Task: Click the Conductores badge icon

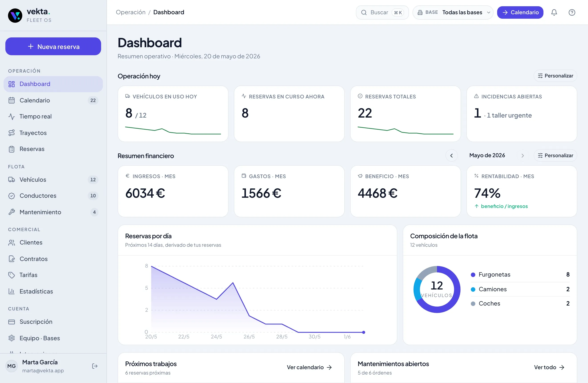Action: [x=12, y=196]
